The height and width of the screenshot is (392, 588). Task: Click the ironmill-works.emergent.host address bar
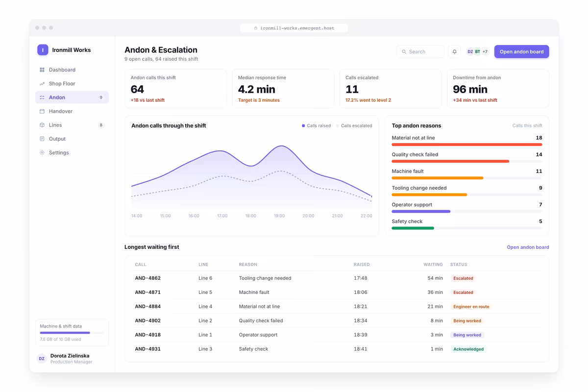tap(294, 28)
